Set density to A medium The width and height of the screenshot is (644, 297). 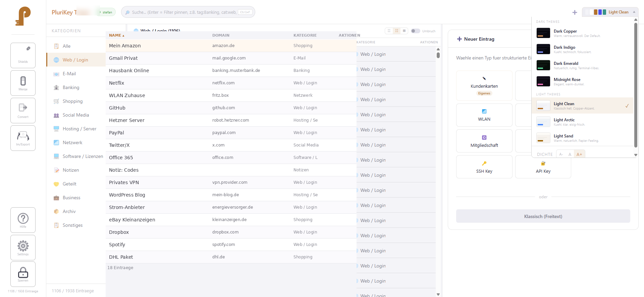(570, 154)
